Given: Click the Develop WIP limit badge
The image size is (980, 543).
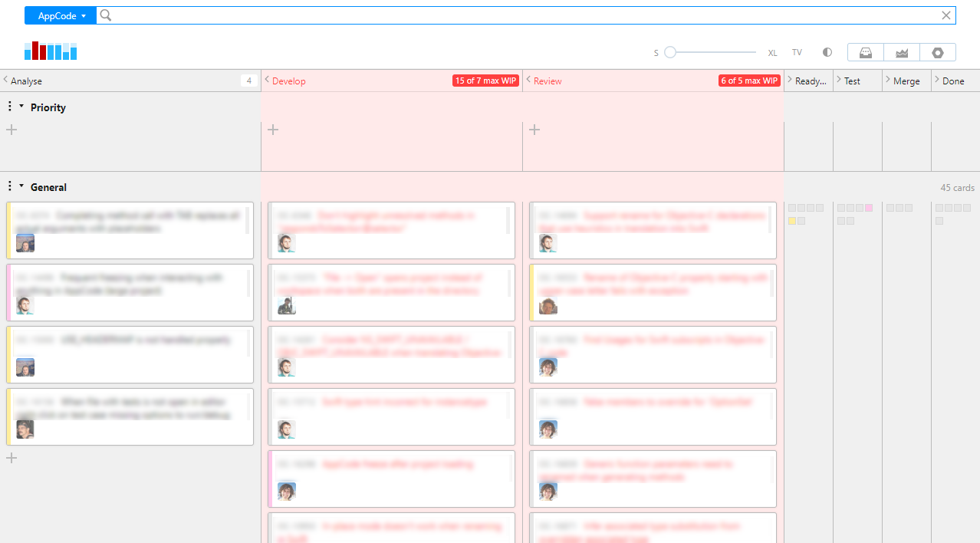Looking at the screenshot, I should pyautogui.click(x=485, y=80).
